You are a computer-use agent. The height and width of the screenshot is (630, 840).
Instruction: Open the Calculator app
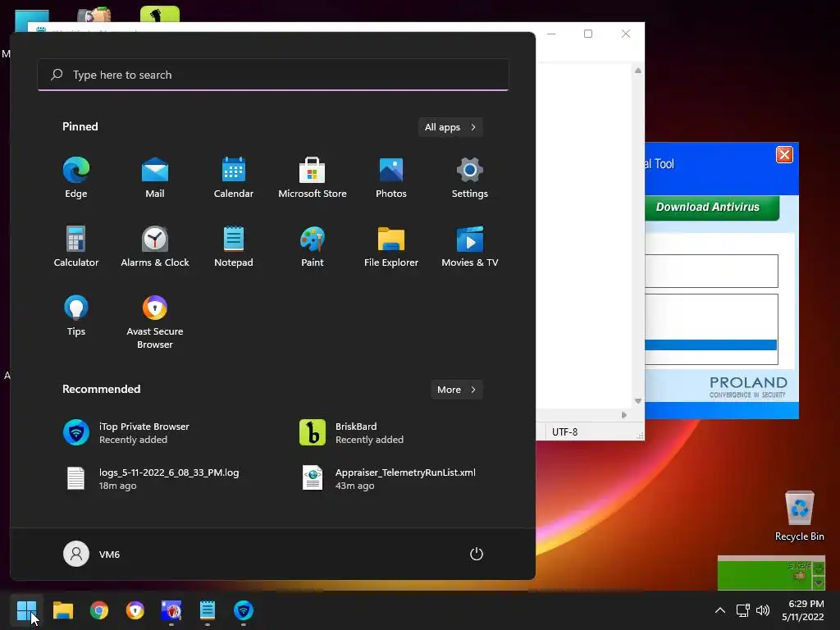(76, 247)
